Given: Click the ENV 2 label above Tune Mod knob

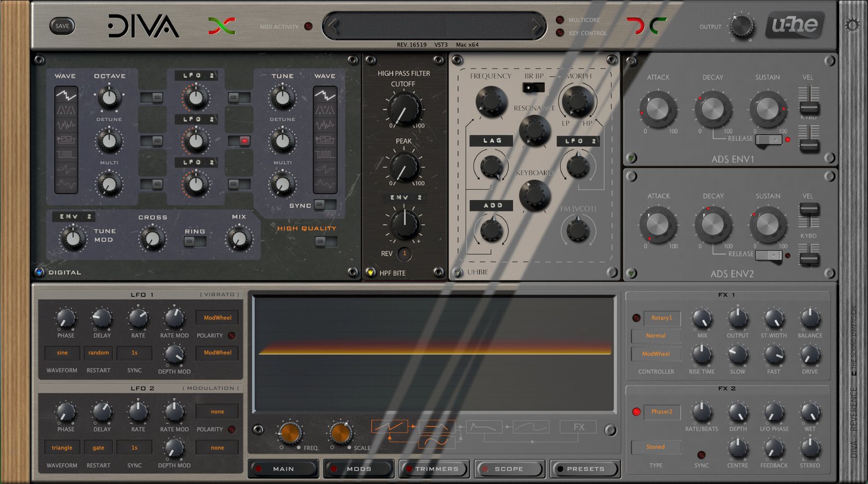Looking at the screenshot, I should click(74, 216).
